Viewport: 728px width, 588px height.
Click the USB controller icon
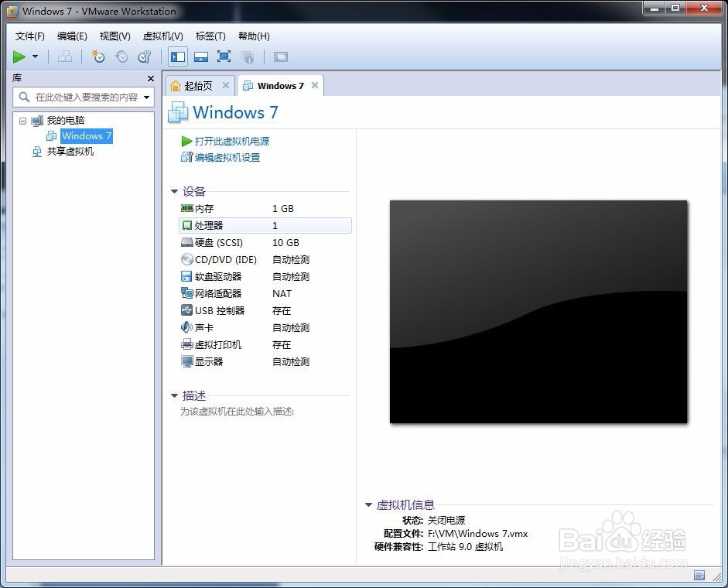point(186,310)
